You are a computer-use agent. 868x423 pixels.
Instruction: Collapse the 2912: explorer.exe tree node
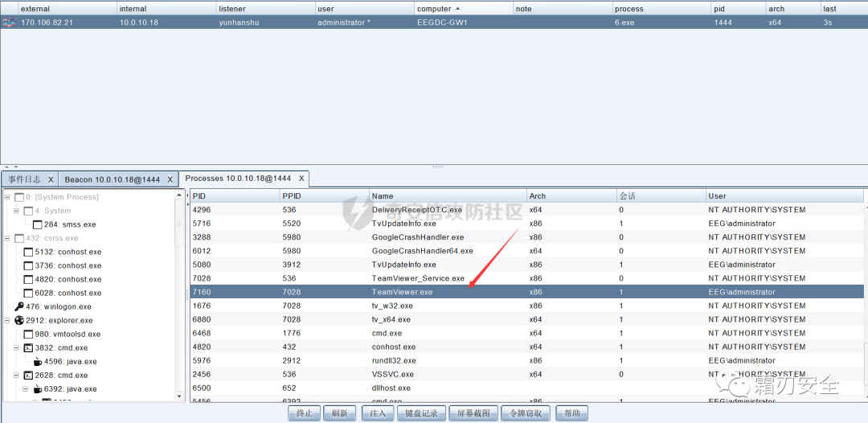(x=7, y=320)
